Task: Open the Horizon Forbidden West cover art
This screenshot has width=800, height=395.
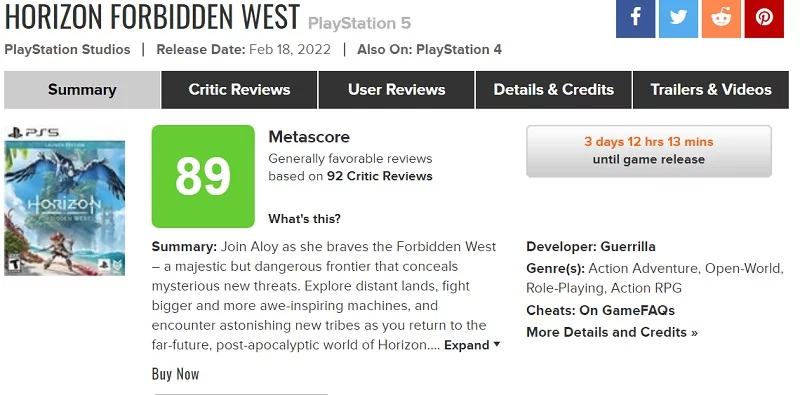Action: pos(65,201)
